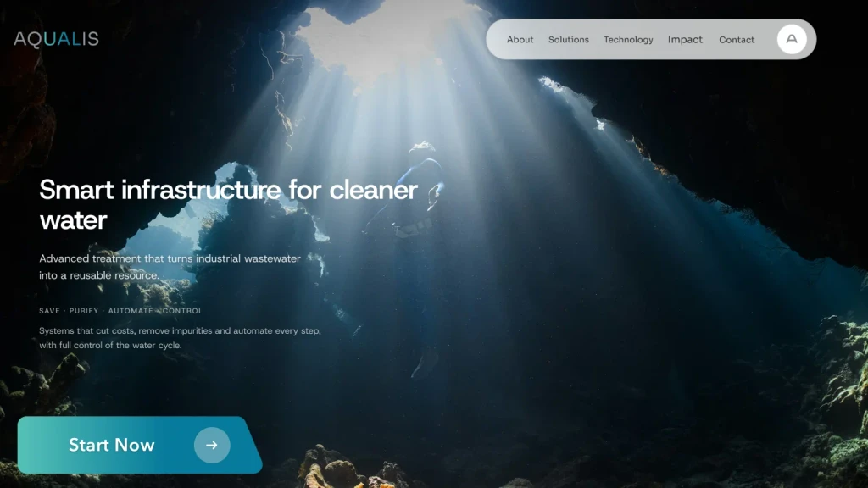Screen dimensions: 868x488
Task: Click the Systems that cut costs paragraph
Action: [x=180, y=338]
